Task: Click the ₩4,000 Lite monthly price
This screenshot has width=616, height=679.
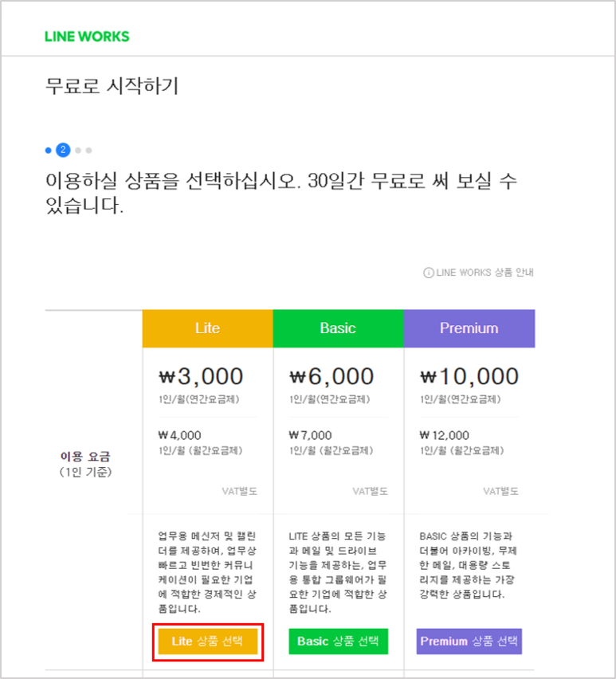Action: tap(179, 435)
